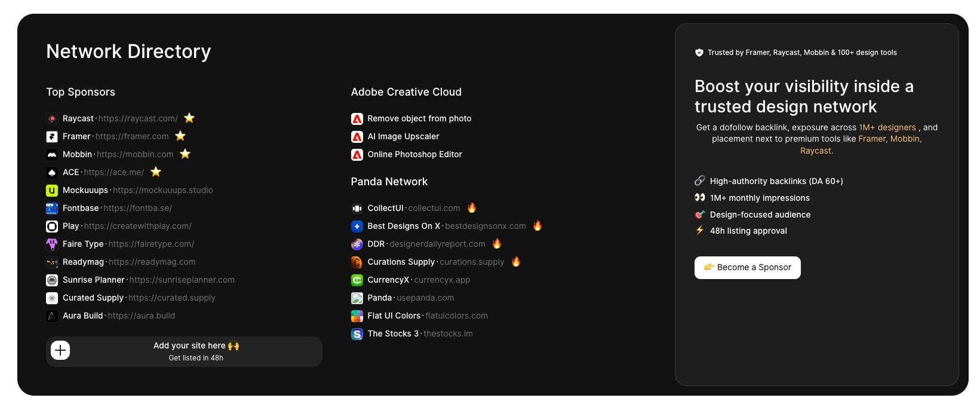This screenshot has width=980, height=407.
Task: Click the Play logo icon
Action: click(52, 226)
